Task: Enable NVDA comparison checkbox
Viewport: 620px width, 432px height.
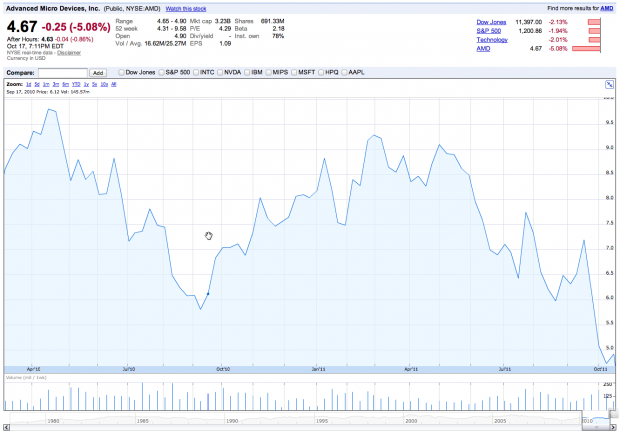Action: point(220,72)
